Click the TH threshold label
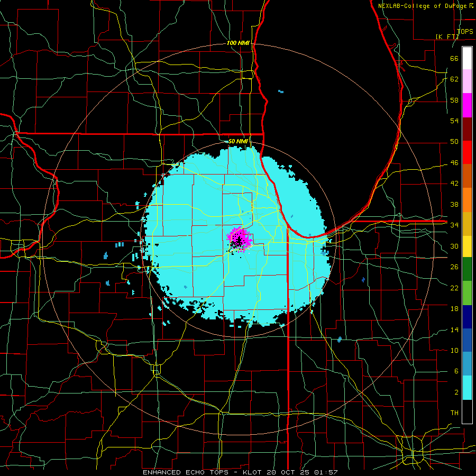 [454, 413]
